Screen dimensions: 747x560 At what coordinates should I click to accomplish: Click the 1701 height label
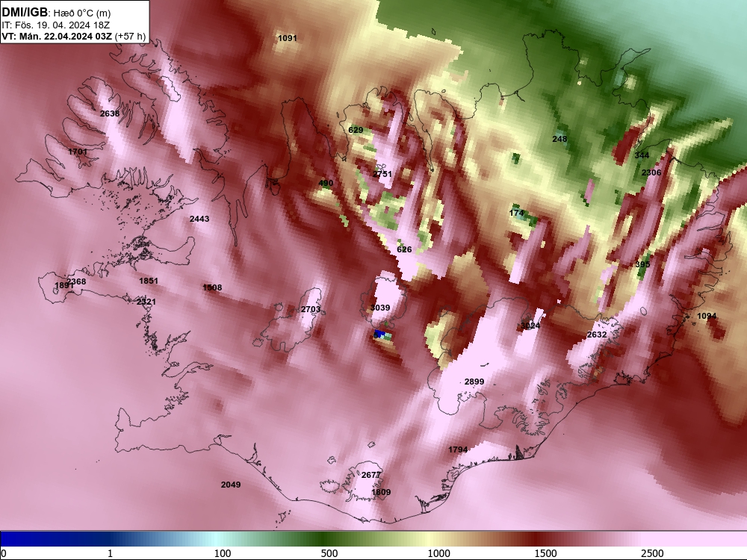(x=78, y=152)
